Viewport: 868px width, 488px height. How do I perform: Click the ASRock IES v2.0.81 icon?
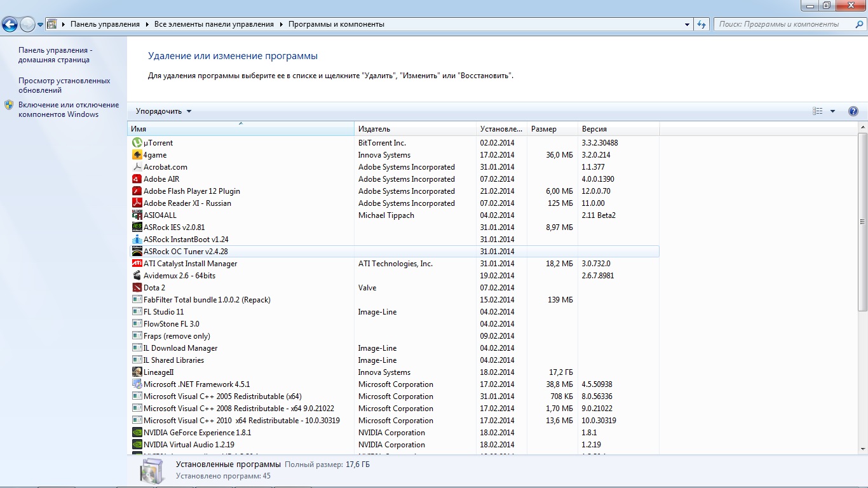(137, 227)
